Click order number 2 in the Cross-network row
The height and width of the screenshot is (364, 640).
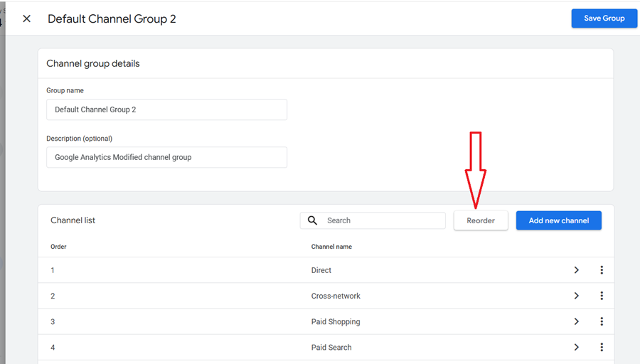click(x=53, y=296)
